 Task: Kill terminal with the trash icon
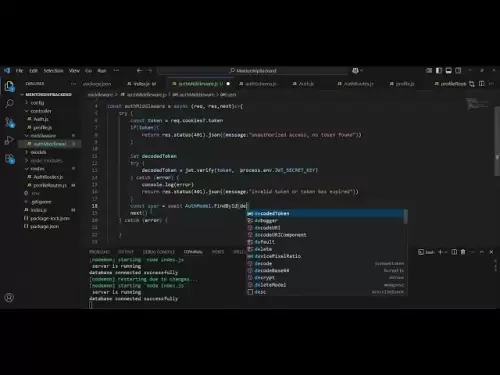point(463,252)
